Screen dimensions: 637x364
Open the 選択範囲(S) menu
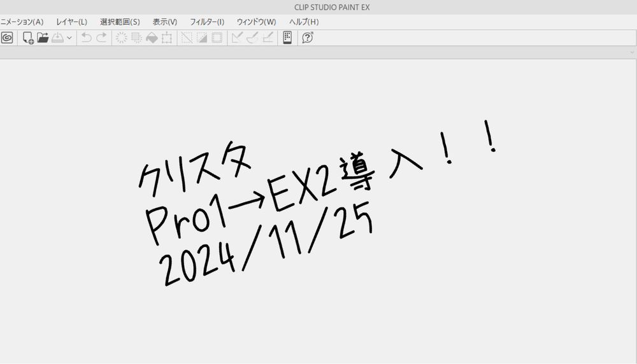[x=120, y=22]
